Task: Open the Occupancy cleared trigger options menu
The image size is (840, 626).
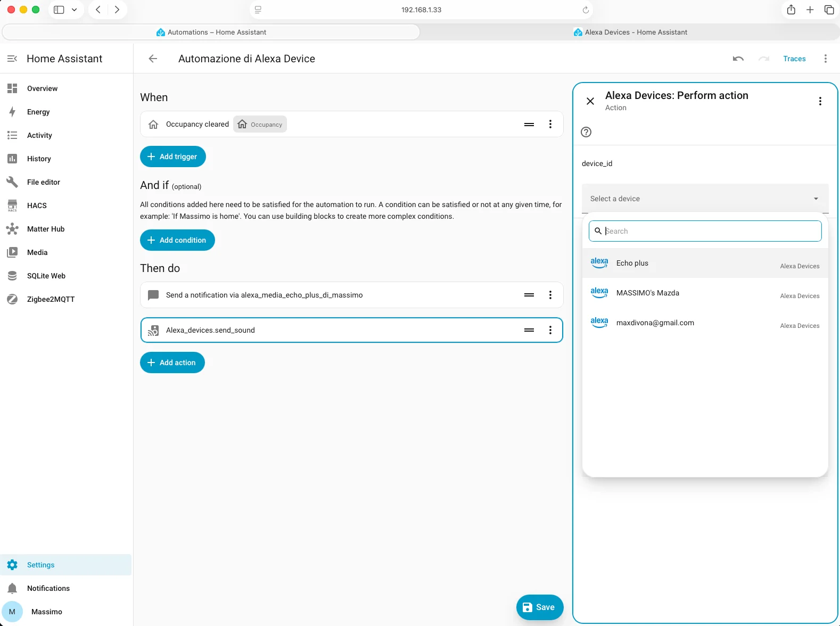Action: (x=550, y=124)
